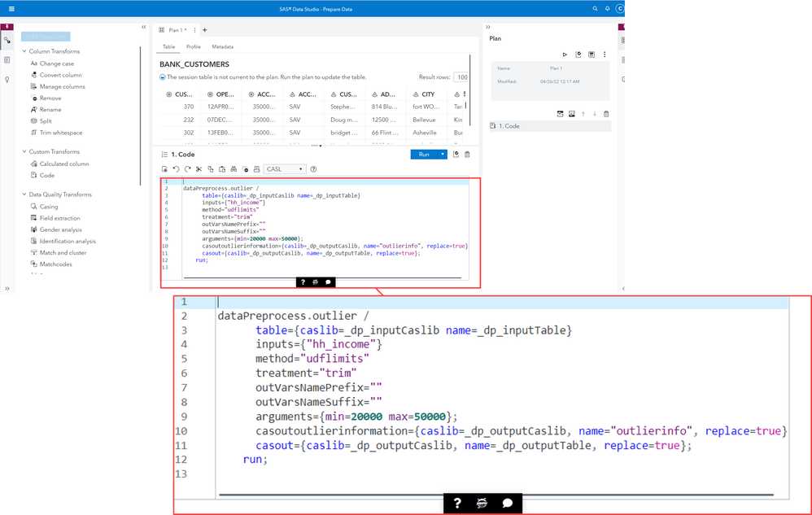The height and width of the screenshot is (515, 812).
Task: Open Plan pane more options menu
Action: (605, 55)
